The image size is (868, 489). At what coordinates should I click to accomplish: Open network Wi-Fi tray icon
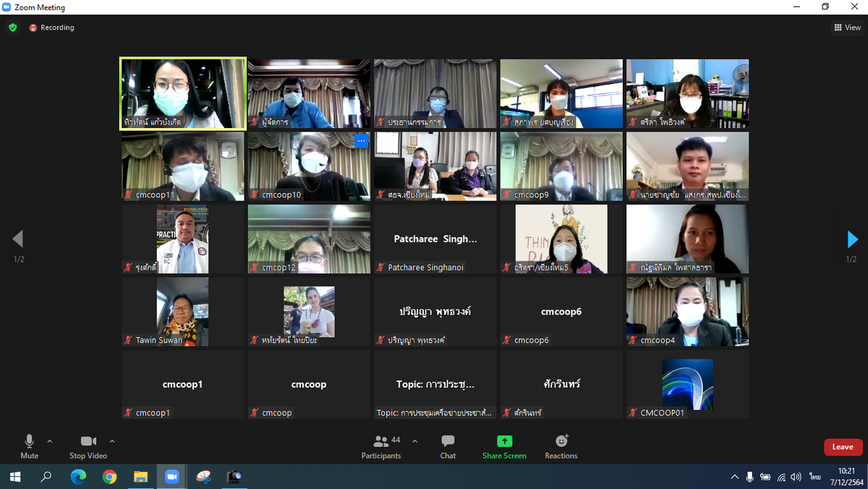[x=781, y=477]
